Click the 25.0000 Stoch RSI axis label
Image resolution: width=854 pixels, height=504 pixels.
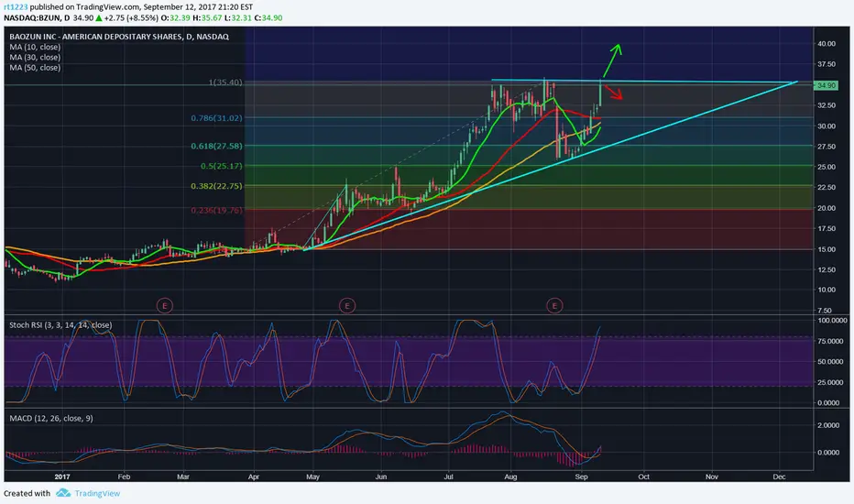tap(832, 382)
